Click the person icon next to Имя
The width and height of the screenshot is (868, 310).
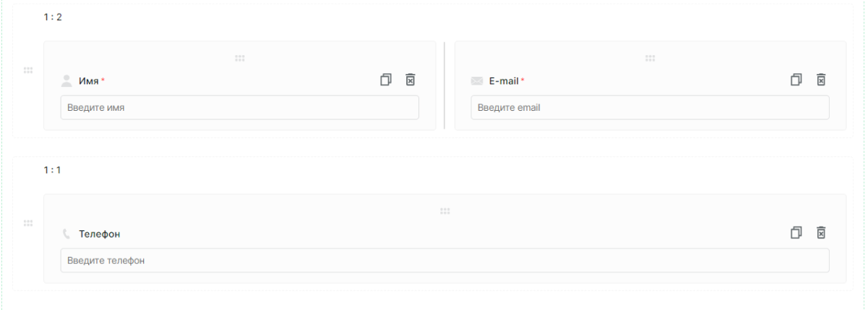[67, 81]
